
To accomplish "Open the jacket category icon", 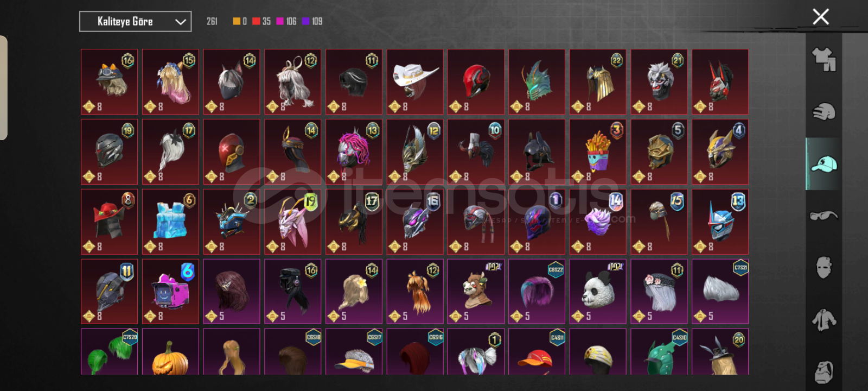I will pos(824,319).
